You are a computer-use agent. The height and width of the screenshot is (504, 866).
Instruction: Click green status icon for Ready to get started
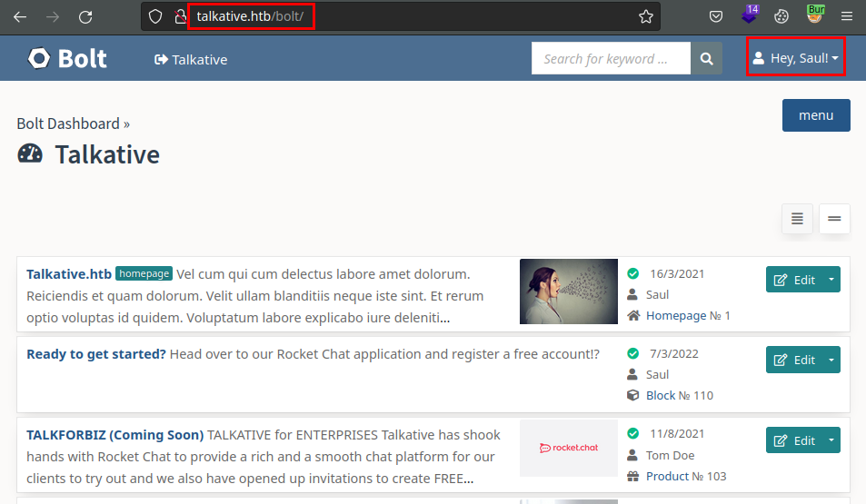click(633, 353)
